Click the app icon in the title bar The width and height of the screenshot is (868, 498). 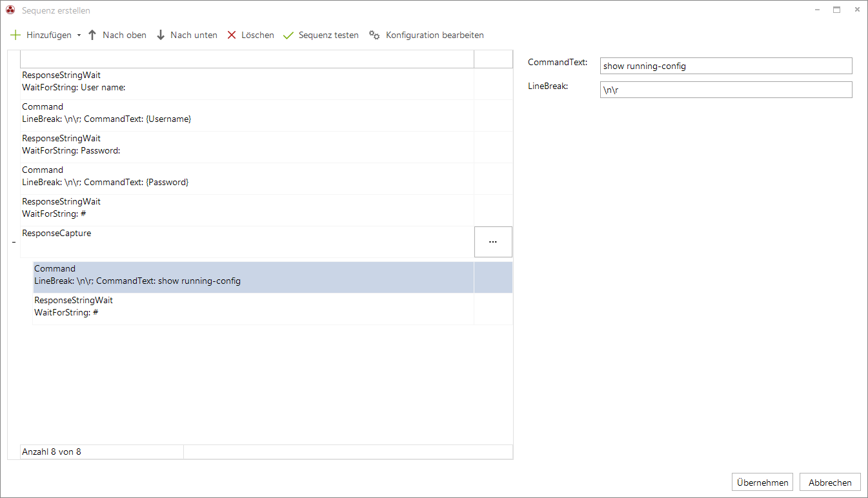tap(10, 10)
